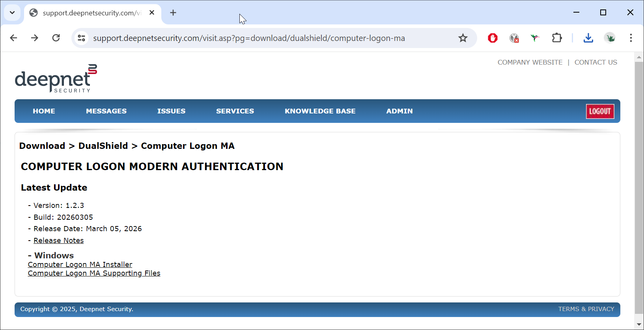Open the Chrome profile avatar
Image resolution: width=644 pixels, height=330 pixels.
click(x=610, y=38)
